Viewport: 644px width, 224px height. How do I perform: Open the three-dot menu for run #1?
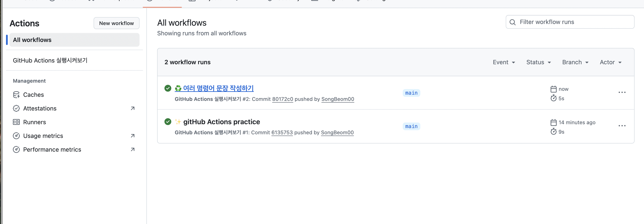pyautogui.click(x=622, y=126)
